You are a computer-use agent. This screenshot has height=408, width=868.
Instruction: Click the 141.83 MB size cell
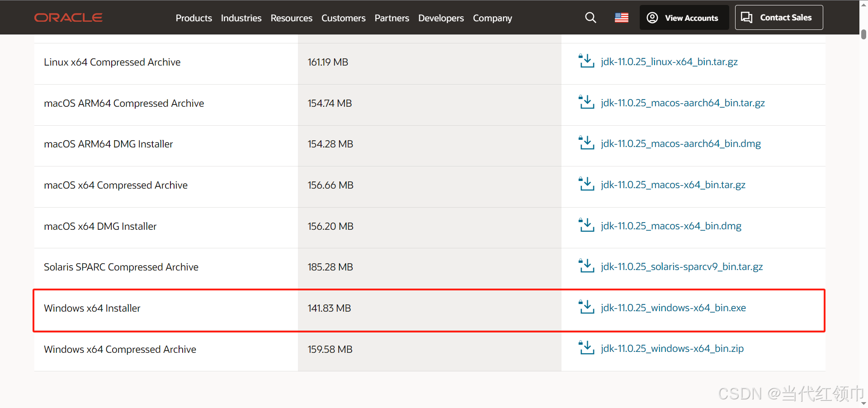(x=429, y=310)
